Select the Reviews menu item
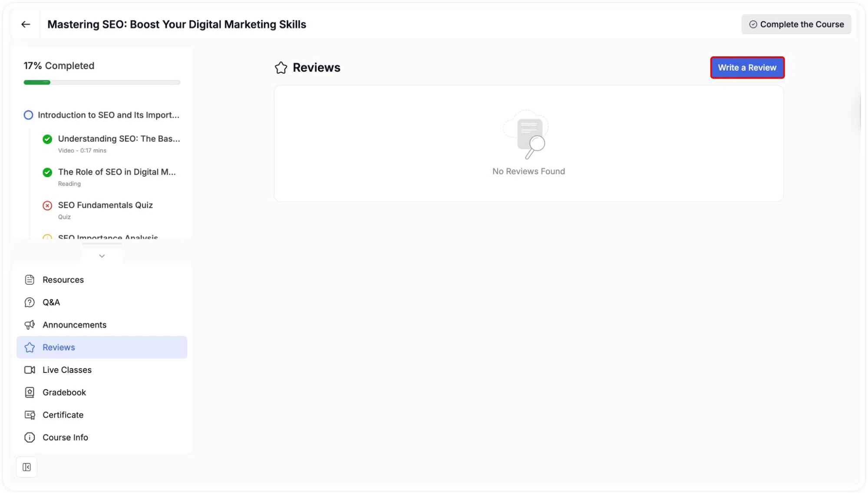 [102, 347]
